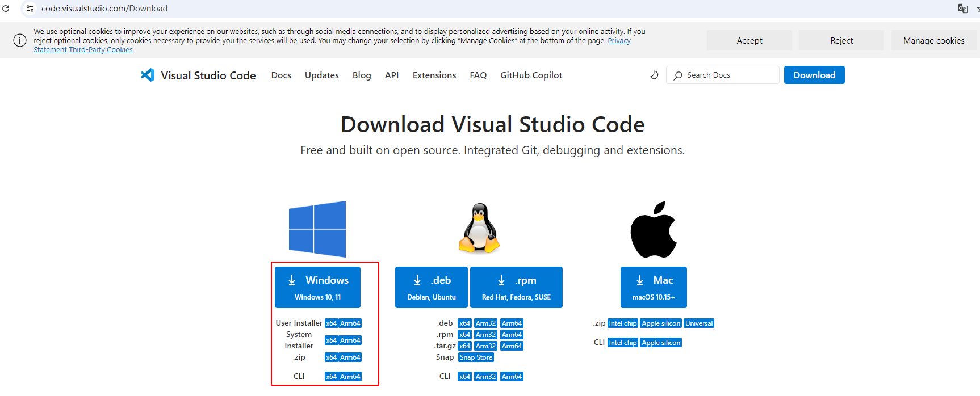The image size is (980, 396).
Task: Download Windows System Installer x64
Action: click(332, 340)
